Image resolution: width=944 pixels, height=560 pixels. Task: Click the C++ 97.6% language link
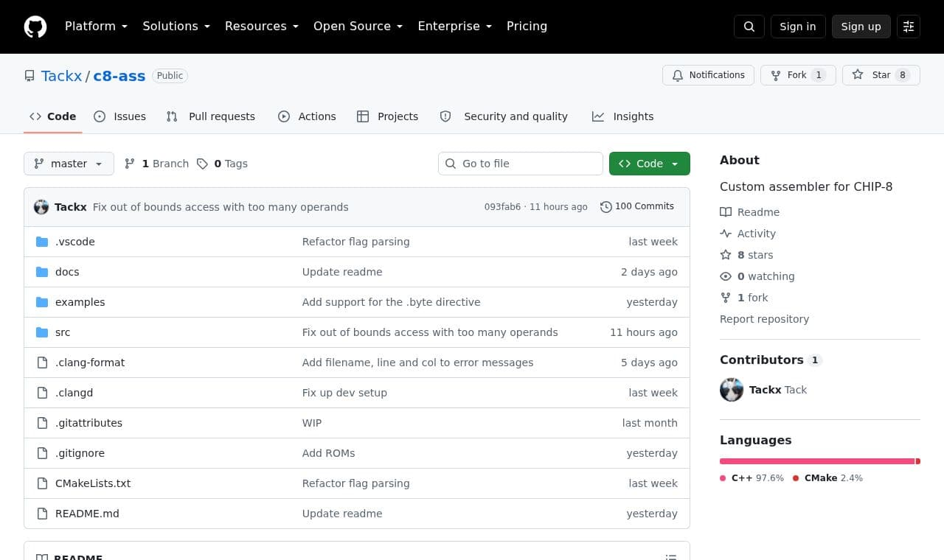click(752, 478)
